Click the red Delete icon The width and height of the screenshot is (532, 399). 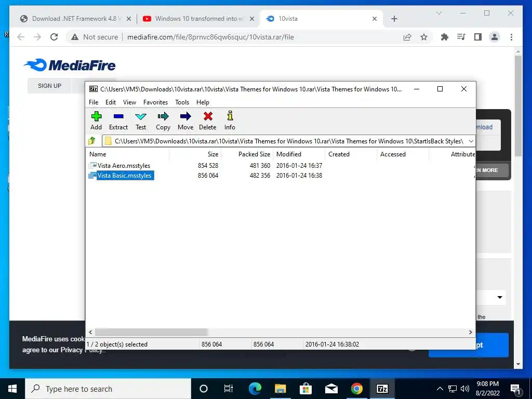(208, 121)
